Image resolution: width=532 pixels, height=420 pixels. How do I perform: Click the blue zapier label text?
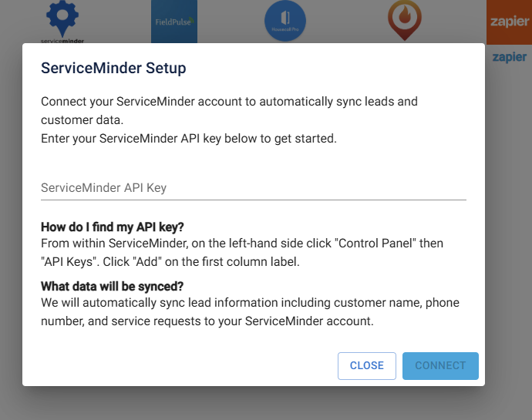(509, 57)
